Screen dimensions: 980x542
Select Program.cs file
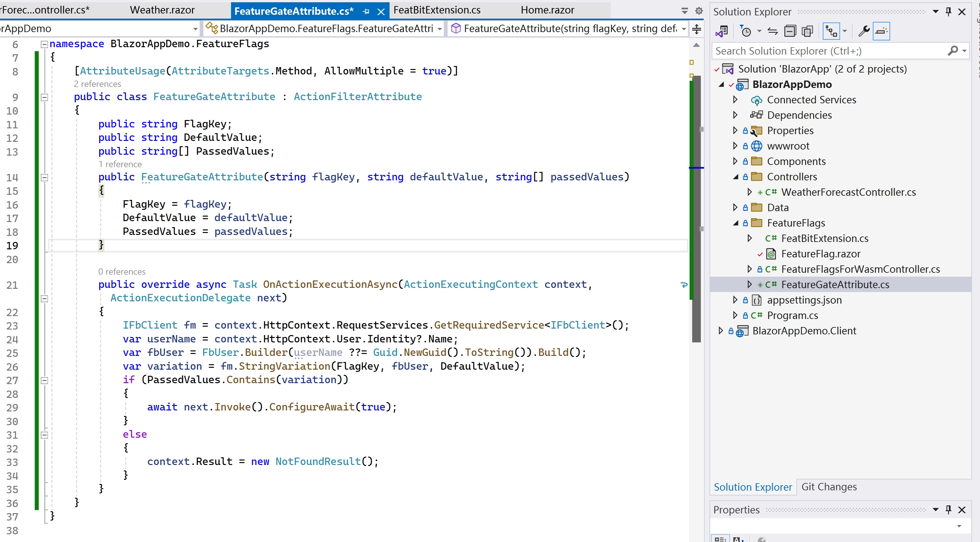coord(792,315)
